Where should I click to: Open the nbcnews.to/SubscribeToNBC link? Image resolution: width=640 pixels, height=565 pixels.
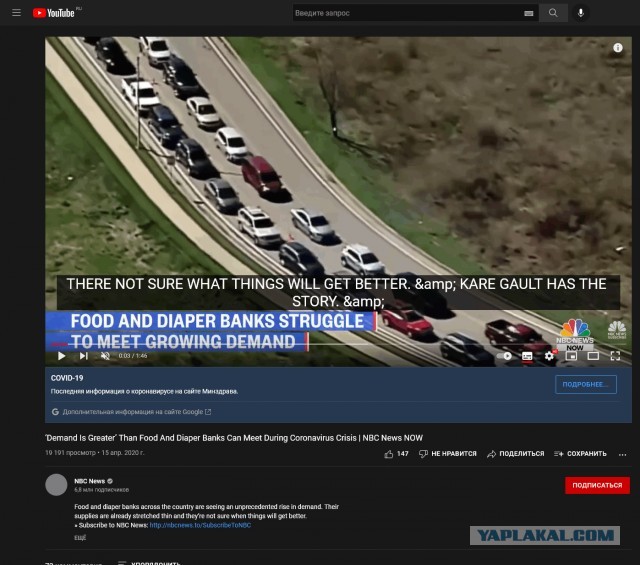pos(200,525)
